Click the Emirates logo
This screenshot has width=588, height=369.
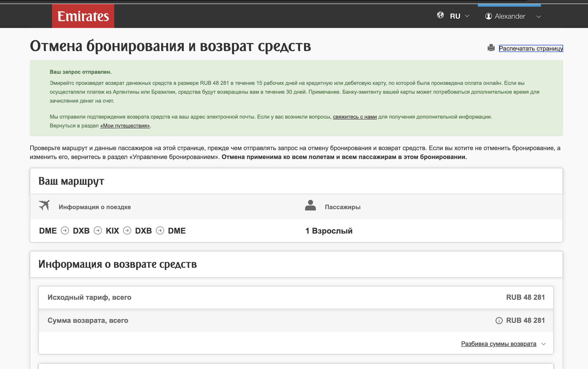pos(83,16)
